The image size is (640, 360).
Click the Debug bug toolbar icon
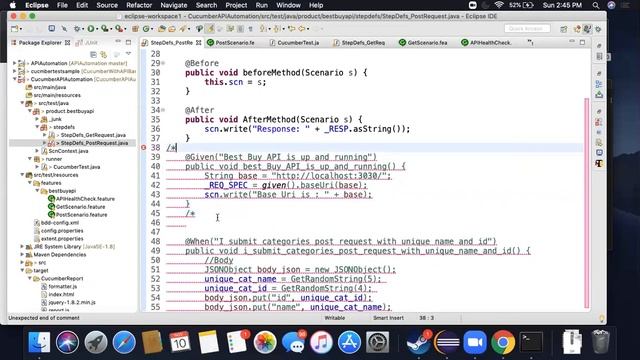coord(77,29)
